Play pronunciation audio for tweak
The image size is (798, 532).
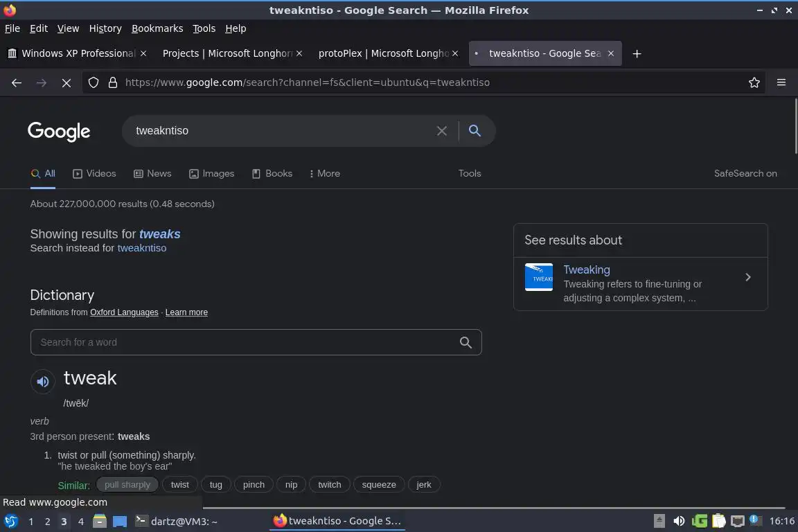point(43,381)
